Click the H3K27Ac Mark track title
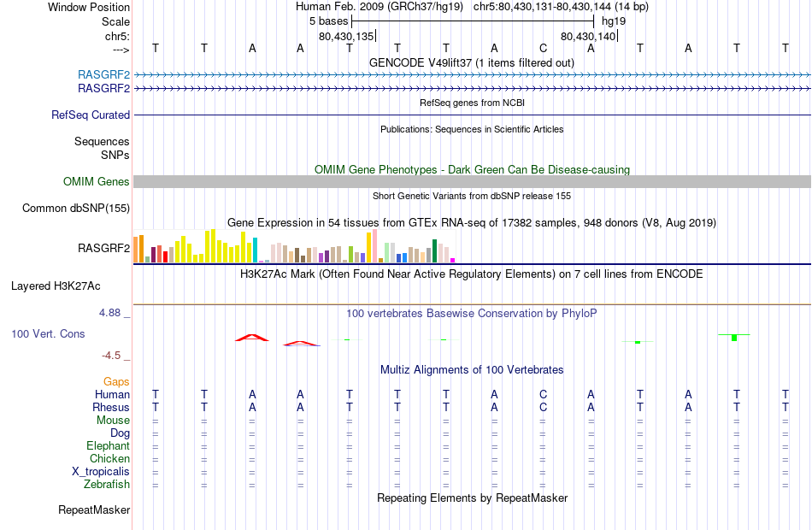This screenshot has width=812, height=530. 472,274
